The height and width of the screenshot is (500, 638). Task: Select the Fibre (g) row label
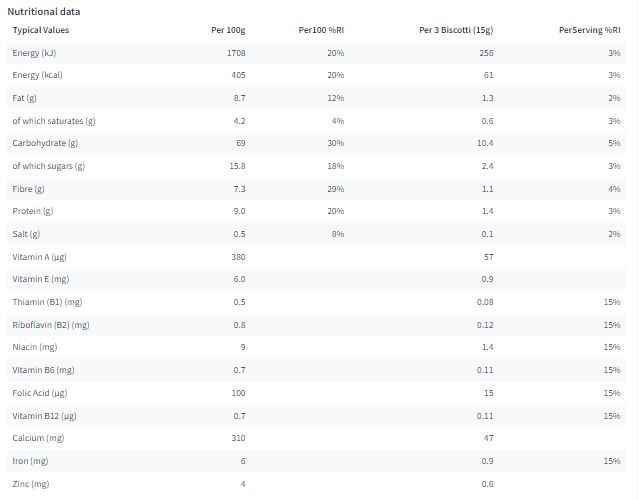tap(28, 189)
